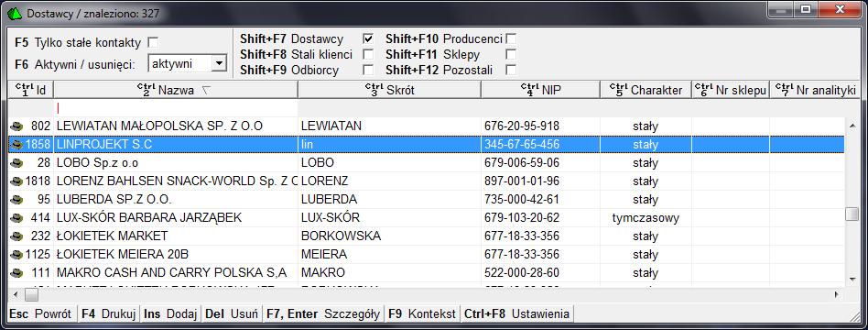
Task: Sort by the Charakter column header
Action: [646, 90]
